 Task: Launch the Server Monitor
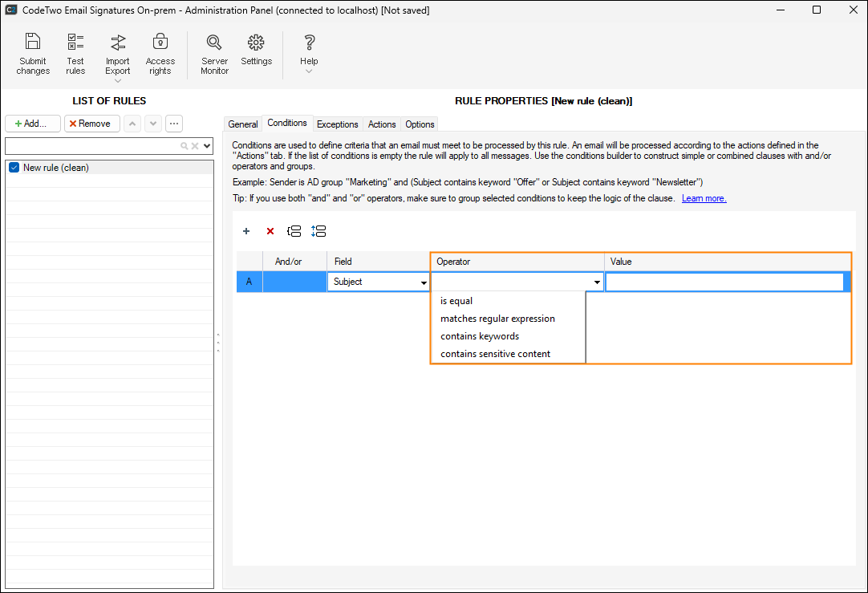point(214,43)
